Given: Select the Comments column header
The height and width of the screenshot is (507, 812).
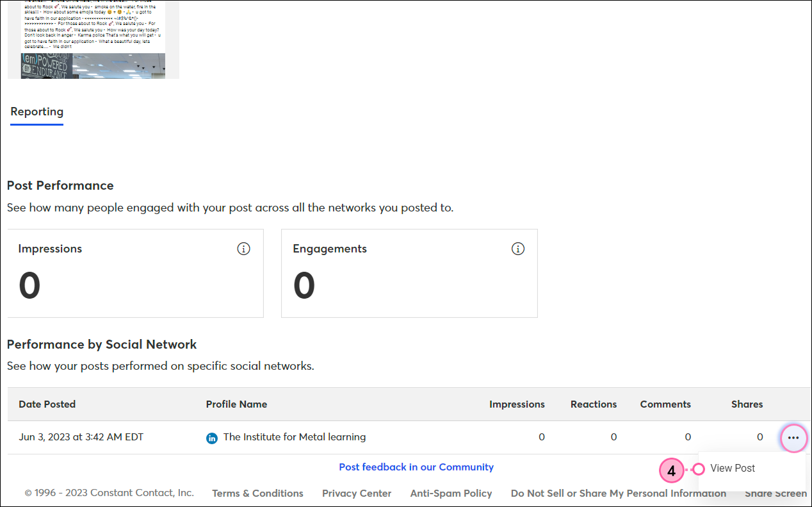Looking at the screenshot, I should pyautogui.click(x=665, y=404).
